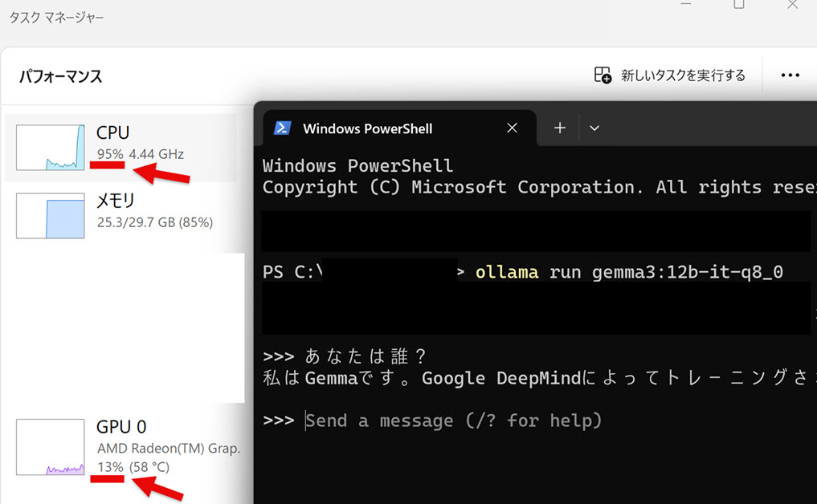
Task: Click the PowerShell icon on the terminal tab
Action: point(283,128)
